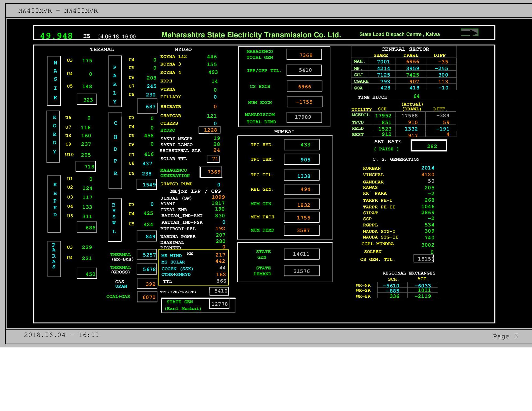Click the TPC TTL. value 1338

click(302, 175)
